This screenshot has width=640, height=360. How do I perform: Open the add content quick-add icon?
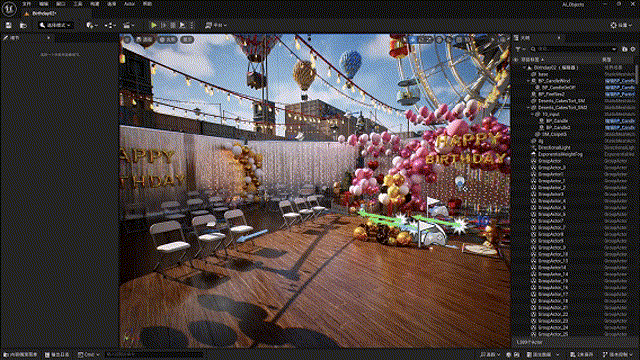tap(91, 25)
